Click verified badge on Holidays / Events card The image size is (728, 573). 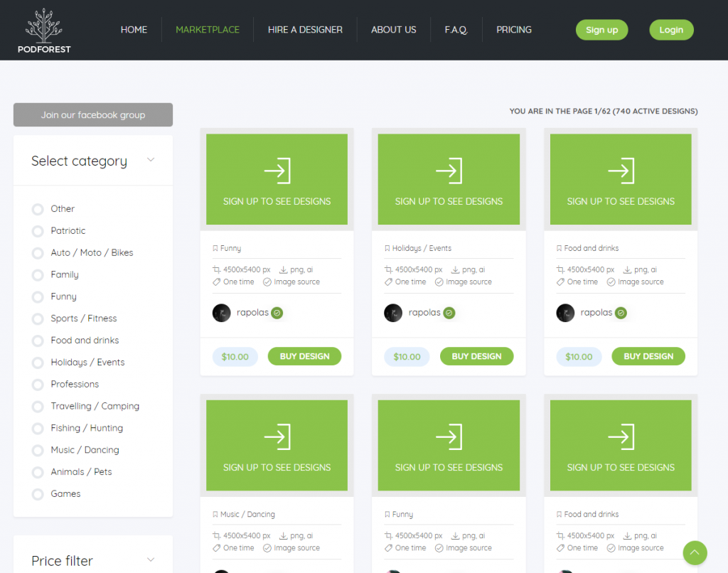pyautogui.click(x=449, y=313)
